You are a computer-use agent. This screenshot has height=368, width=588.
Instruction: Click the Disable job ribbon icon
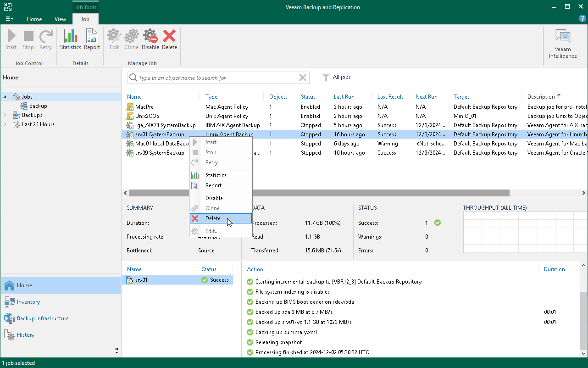pyautogui.click(x=150, y=39)
